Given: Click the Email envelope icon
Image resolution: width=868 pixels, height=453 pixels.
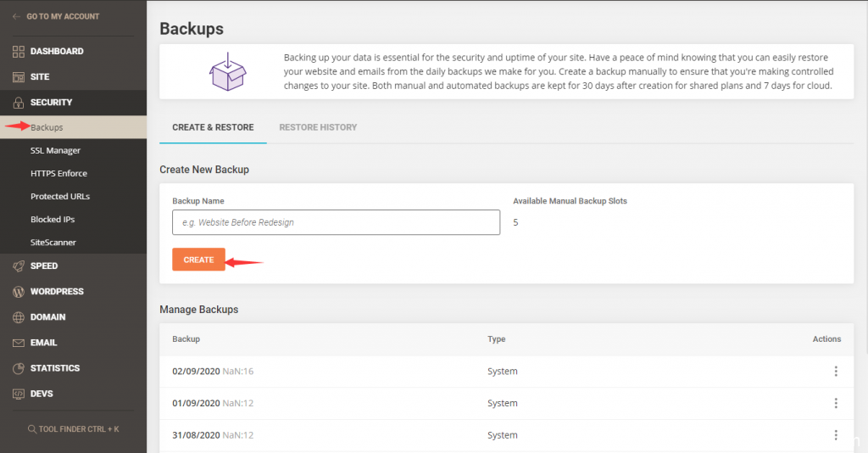Looking at the screenshot, I should (x=19, y=343).
